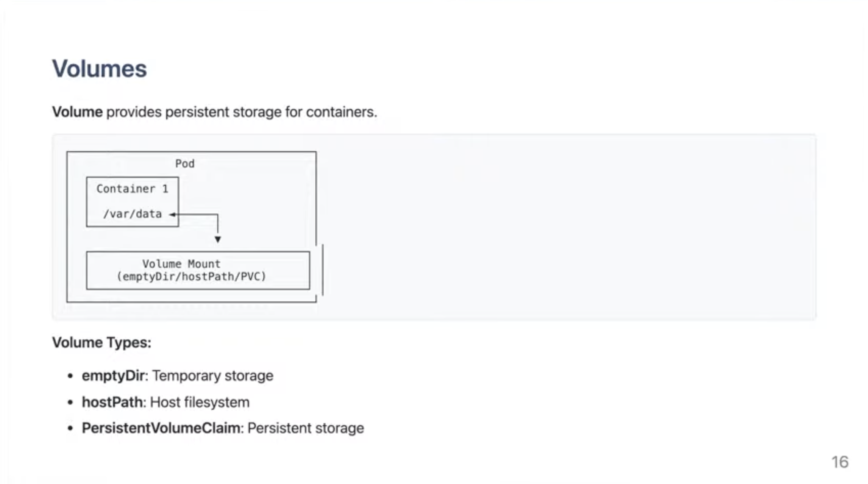Select the (emptyDir/hostPath/PVC) text
Viewport: 868px width, 484px height.
point(191,276)
